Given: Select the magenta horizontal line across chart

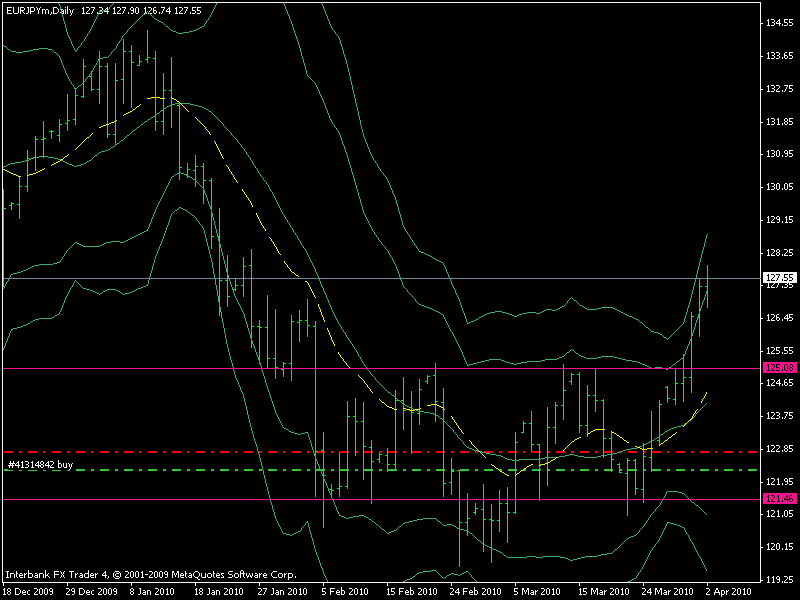Looking at the screenshot, I should pyautogui.click(x=200, y=369).
